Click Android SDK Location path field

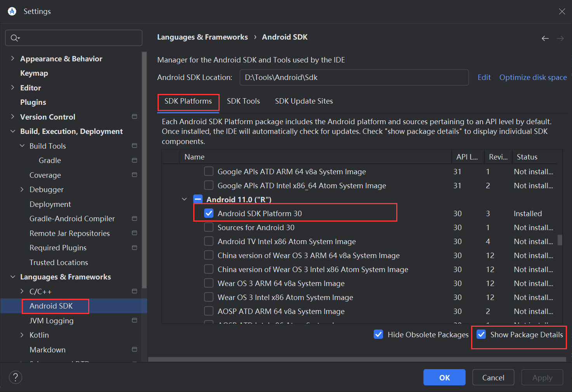[354, 77]
